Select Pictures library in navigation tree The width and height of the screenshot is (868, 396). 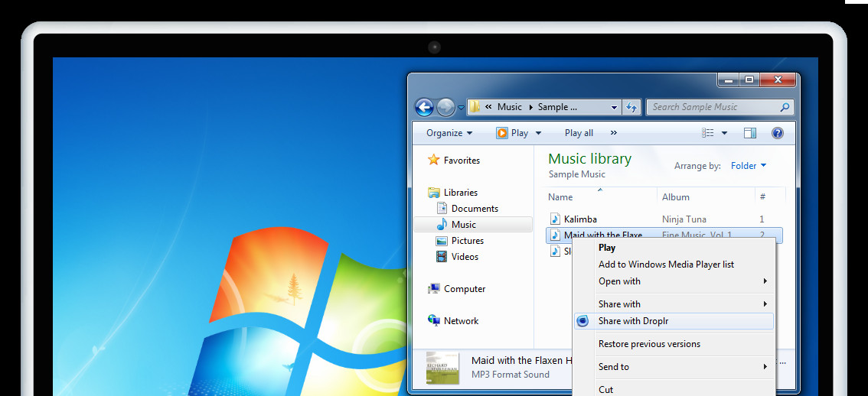point(467,241)
